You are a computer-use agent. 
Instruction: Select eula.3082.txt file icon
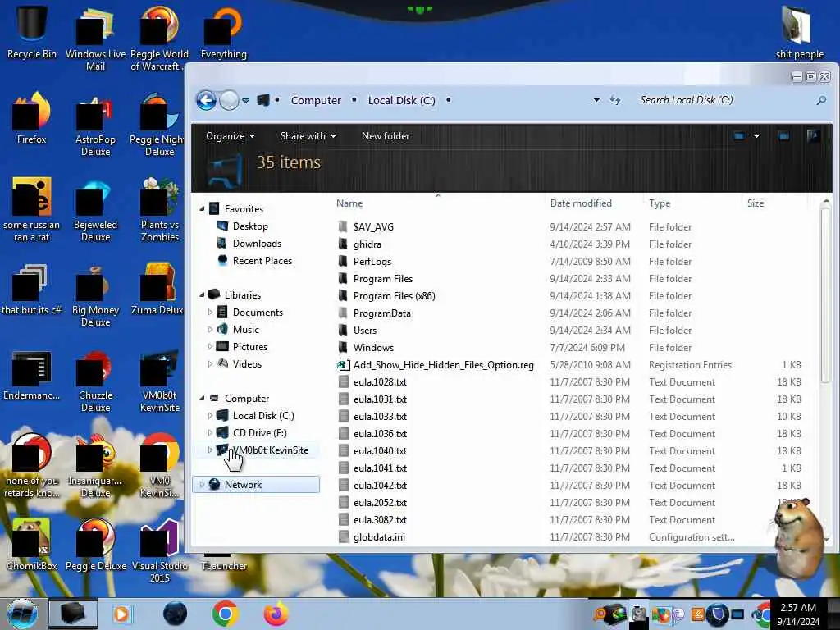tap(344, 519)
